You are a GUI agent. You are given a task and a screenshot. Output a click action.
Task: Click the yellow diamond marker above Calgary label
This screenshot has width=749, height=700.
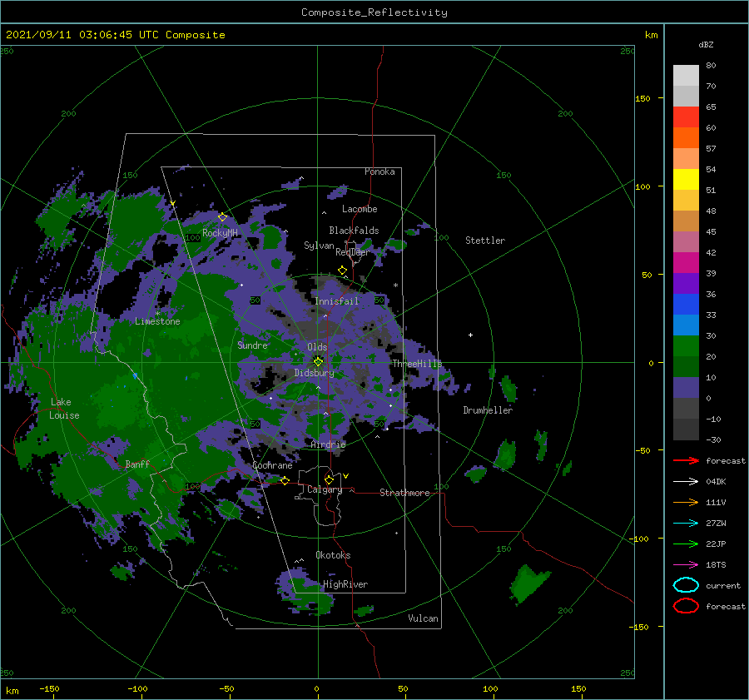[x=329, y=479]
